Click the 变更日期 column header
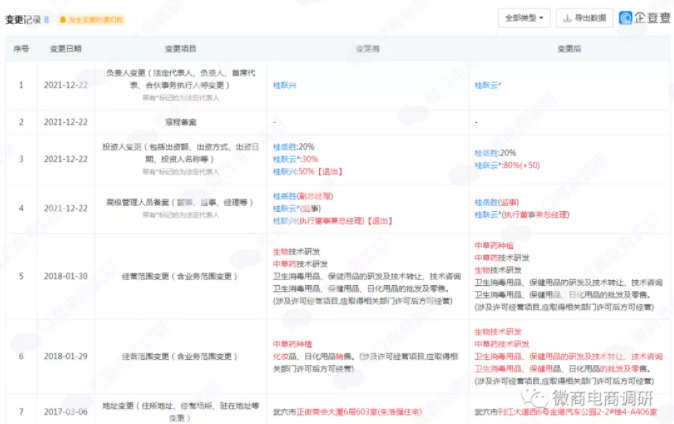Viewport: 674px width, 424px height. click(x=68, y=48)
